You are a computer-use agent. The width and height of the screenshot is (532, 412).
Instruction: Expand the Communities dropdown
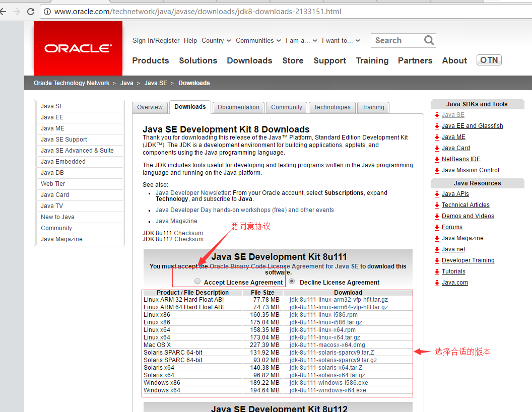tap(258, 41)
